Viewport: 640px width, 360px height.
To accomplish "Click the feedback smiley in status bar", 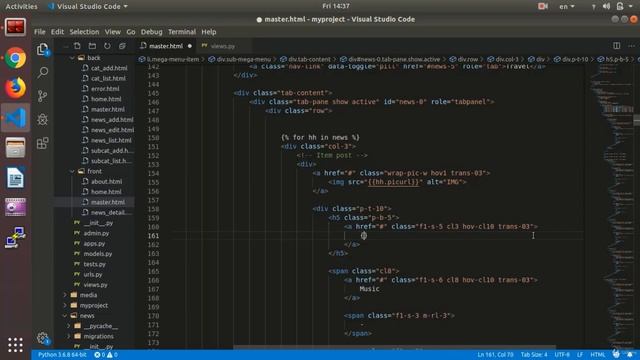I will (616, 355).
